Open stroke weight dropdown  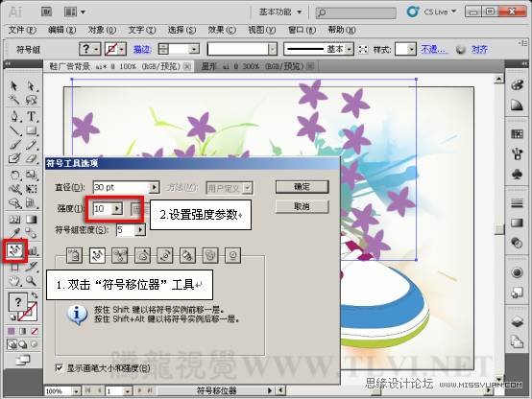click(x=194, y=50)
